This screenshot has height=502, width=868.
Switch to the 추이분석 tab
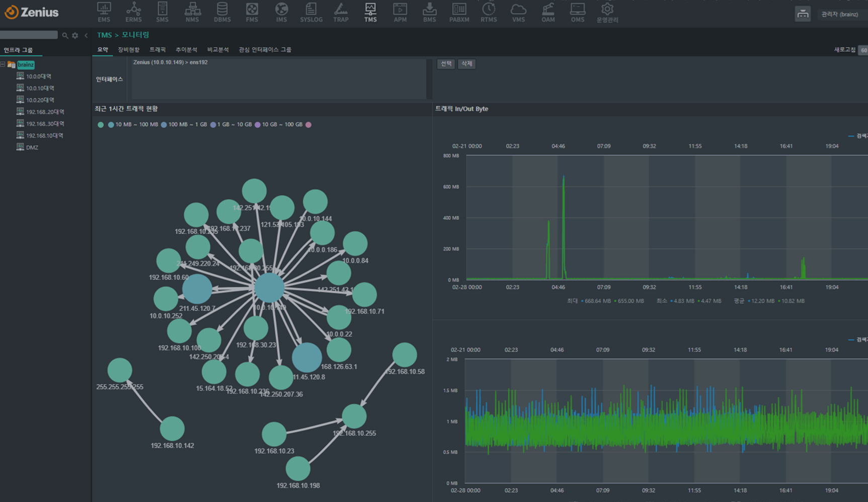coord(186,50)
